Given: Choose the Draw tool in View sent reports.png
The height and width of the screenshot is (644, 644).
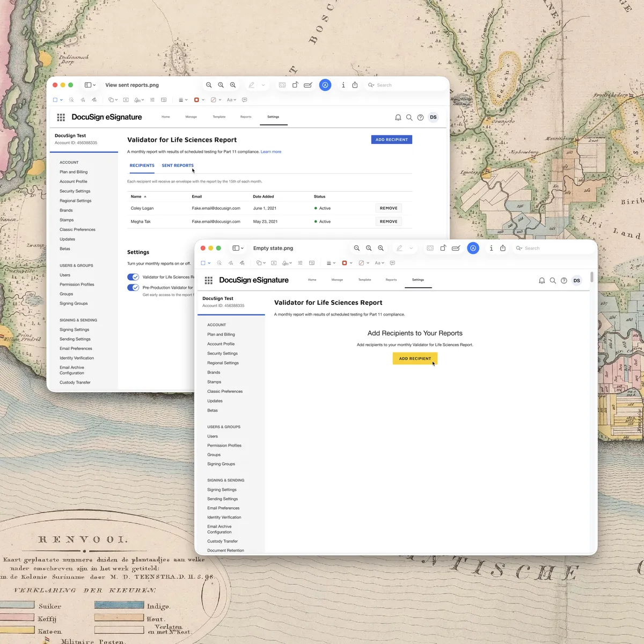Looking at the screenshot, I should 94,100.
